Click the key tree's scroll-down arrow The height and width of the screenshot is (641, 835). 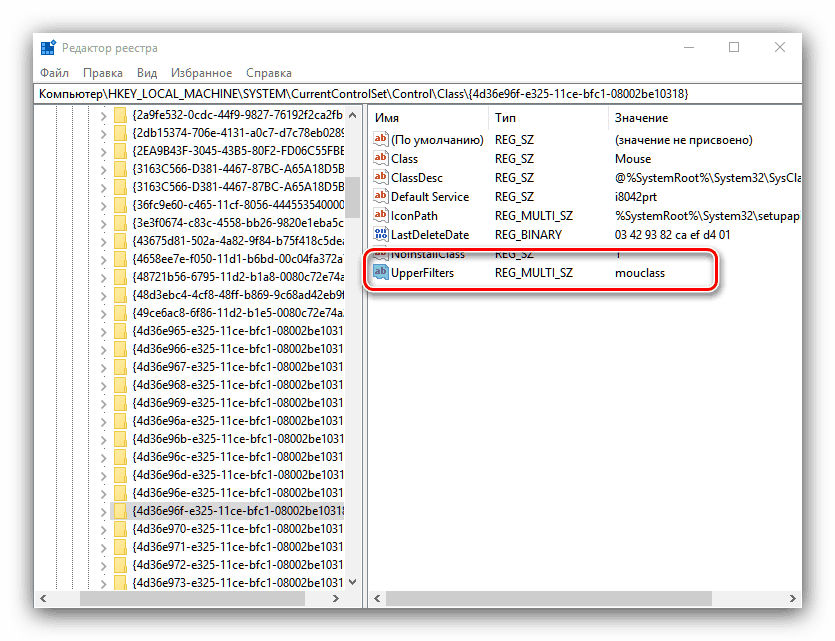353,582
